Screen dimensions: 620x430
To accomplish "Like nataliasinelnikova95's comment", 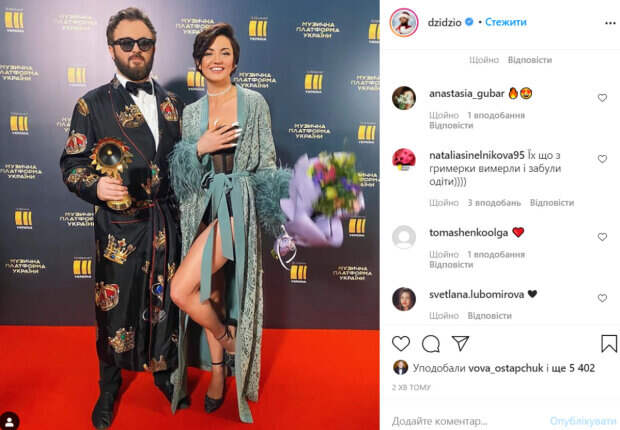I will point(602,159).
